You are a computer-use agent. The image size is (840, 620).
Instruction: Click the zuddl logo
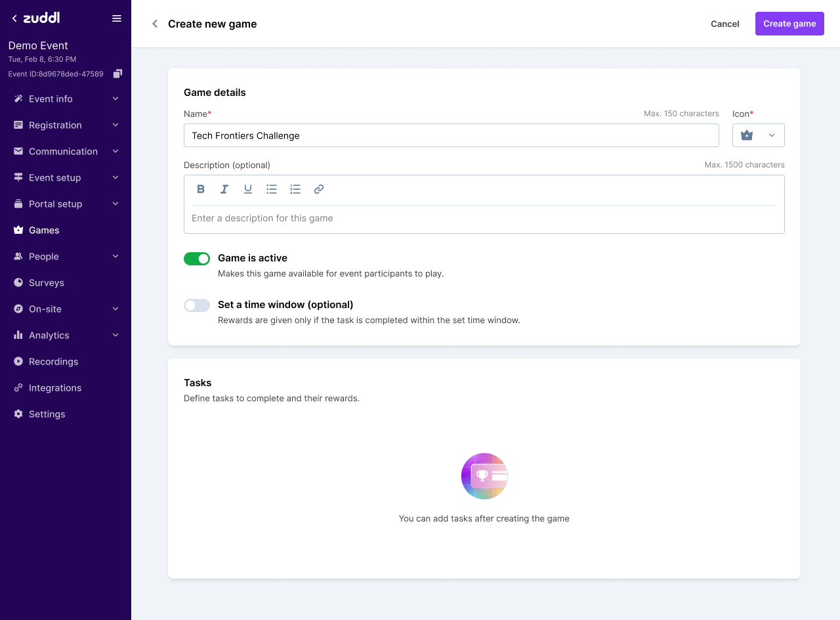pyautogui.click(x=41, y=18)
